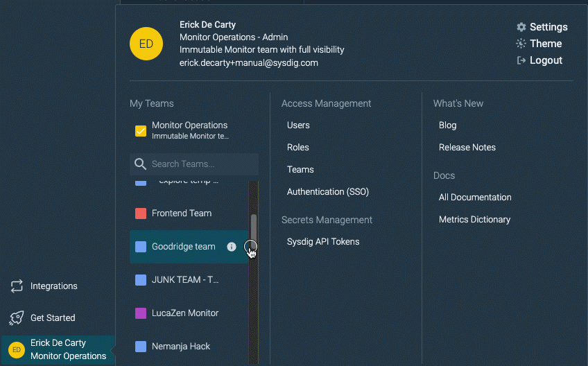Click the JUNK TEAM blue color square
The height and width of the screenshot is (366, 588).
[141, 280]
